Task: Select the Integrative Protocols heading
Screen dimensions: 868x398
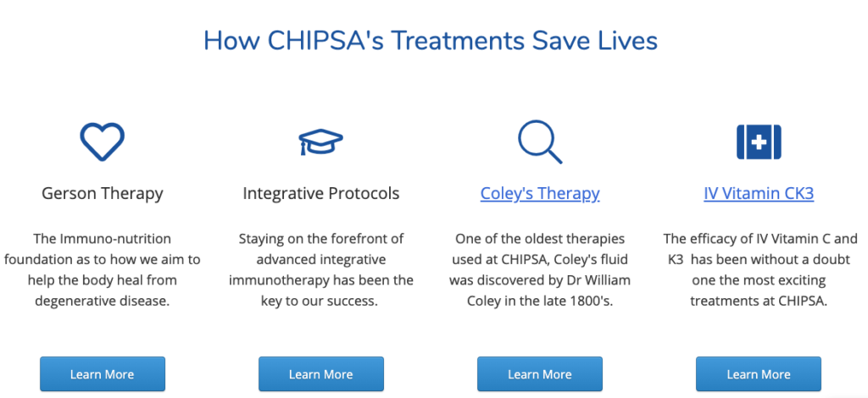Action: (x=321, y=193)
